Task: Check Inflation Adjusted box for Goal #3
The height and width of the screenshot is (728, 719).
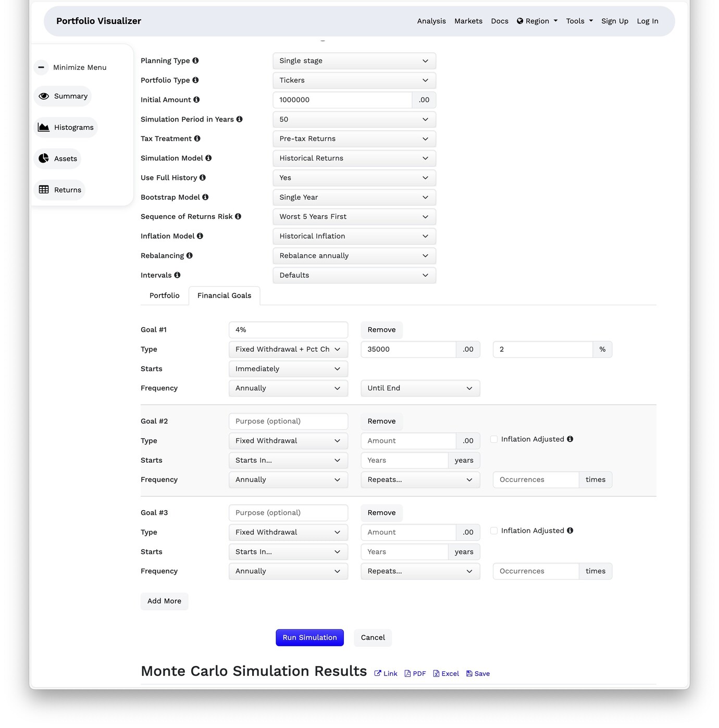Action: click(494, 530)
